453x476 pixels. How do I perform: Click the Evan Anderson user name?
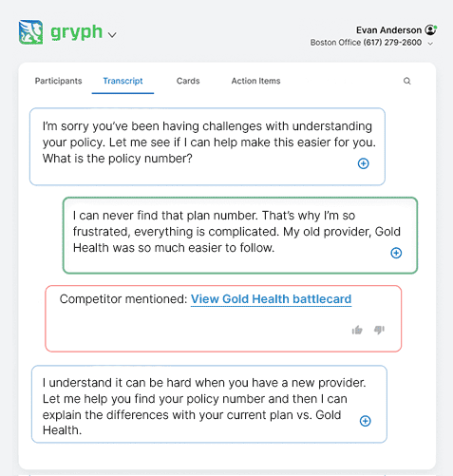coord(388,30)
